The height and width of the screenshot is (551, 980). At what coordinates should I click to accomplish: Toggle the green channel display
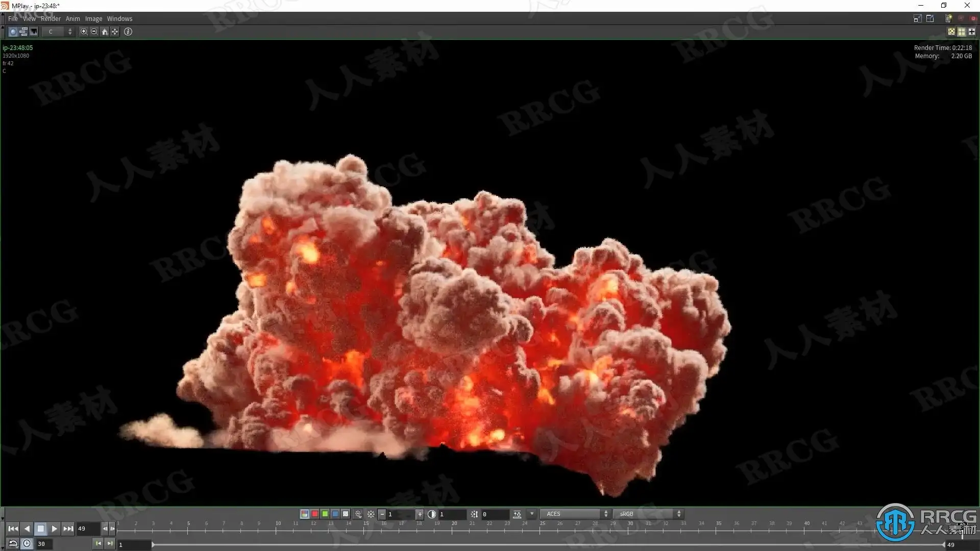(325, 514)
